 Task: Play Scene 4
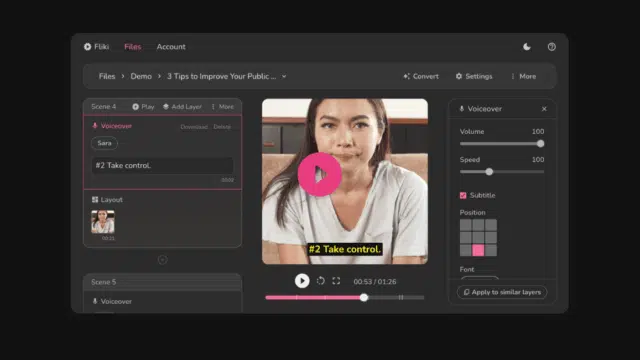(143, 107)
